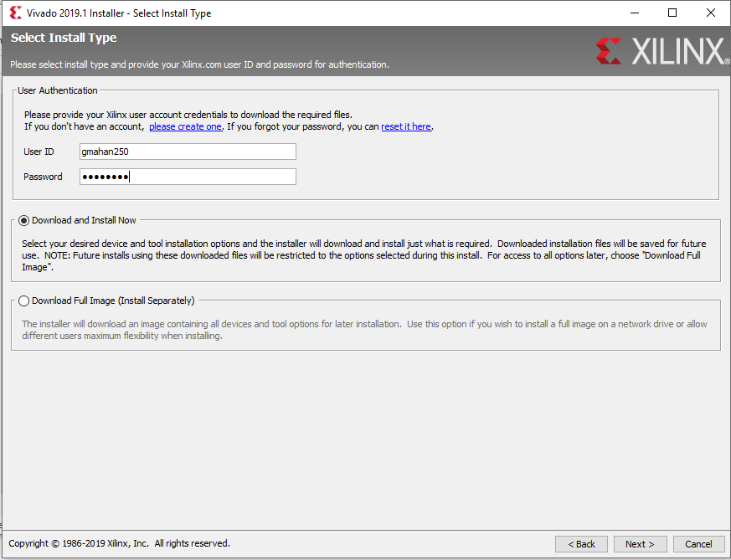Click the description text starting 'Select your desired device'
This screenshot has width=731, height=560.
point(364,255)
